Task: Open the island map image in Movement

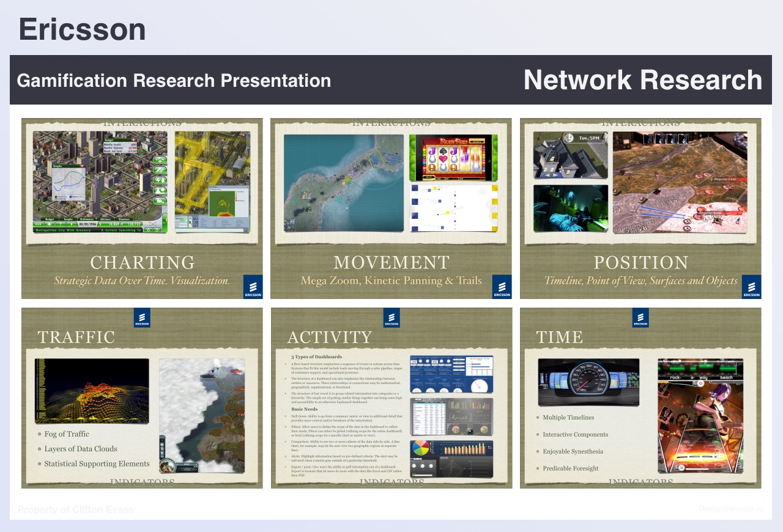Action: (344, 183)
